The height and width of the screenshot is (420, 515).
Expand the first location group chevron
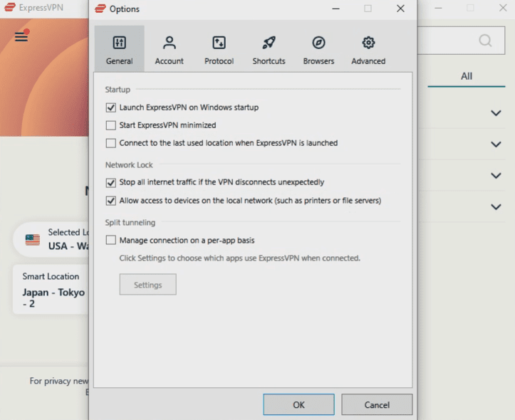point(496,113)
